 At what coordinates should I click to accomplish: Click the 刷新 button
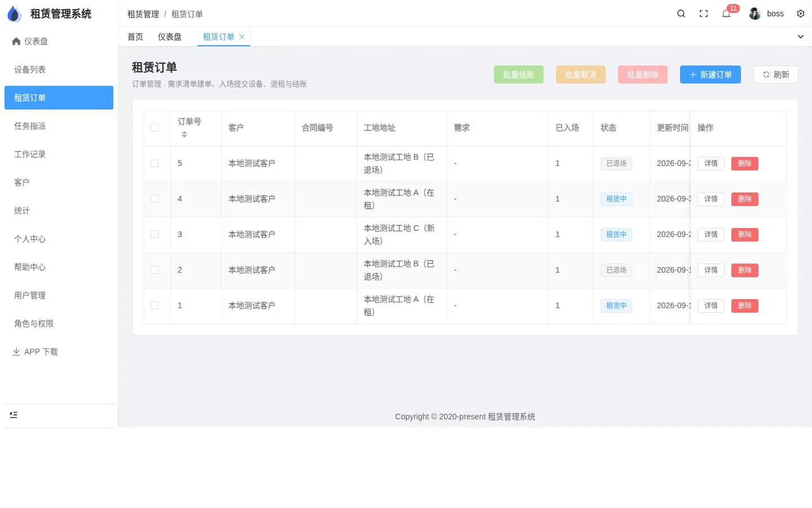point(776,75)
